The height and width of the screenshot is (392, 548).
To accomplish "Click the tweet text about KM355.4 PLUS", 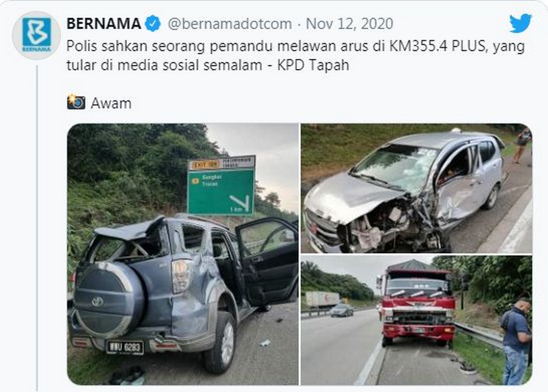I will click(x=296, y=56).
